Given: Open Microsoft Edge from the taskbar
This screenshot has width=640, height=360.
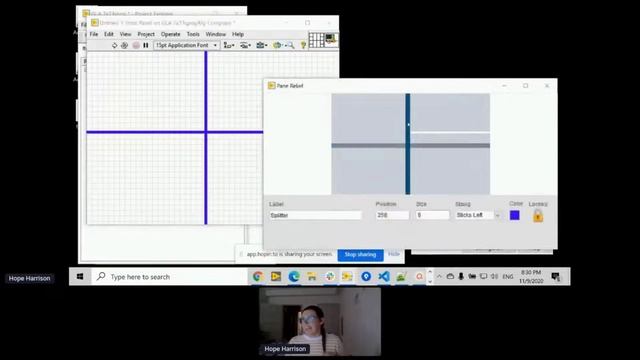Looking at the screenshot, I should pyautogui.click(x=294, y=277).
